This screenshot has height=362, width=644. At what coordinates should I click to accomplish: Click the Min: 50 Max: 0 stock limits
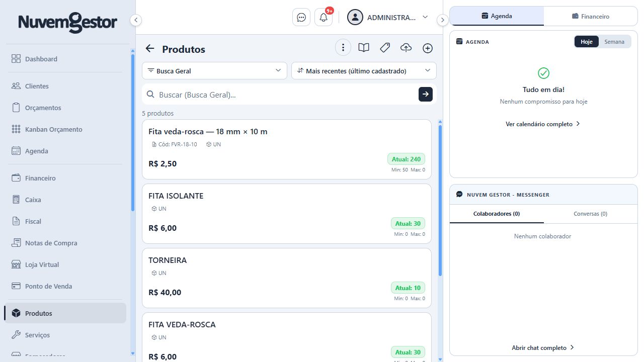click(x=408, y=170)
